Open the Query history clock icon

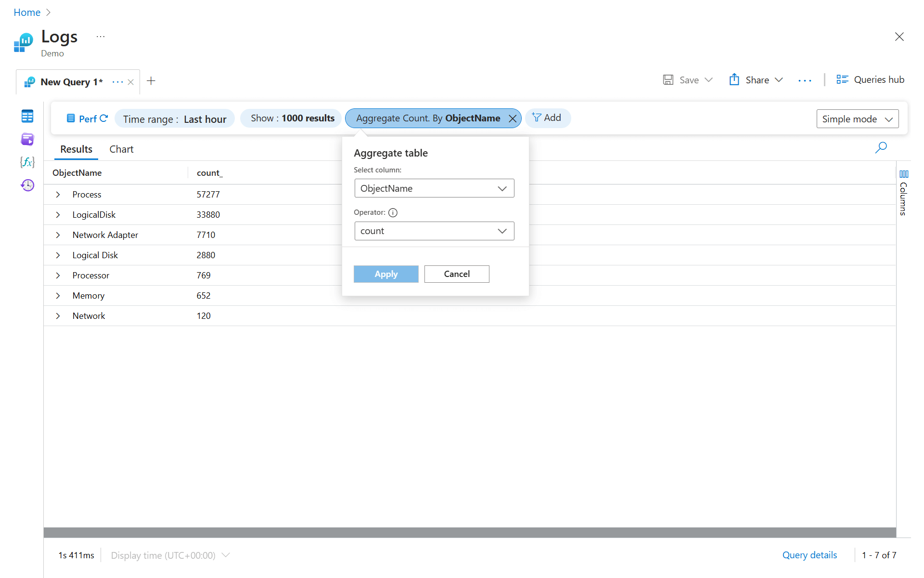click(27, 185)
